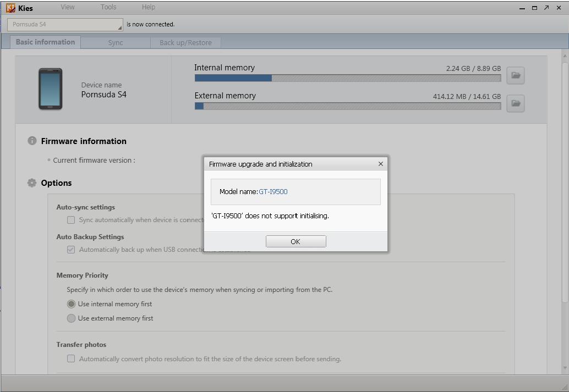Open the Tools menu

(x=108, y=7)
